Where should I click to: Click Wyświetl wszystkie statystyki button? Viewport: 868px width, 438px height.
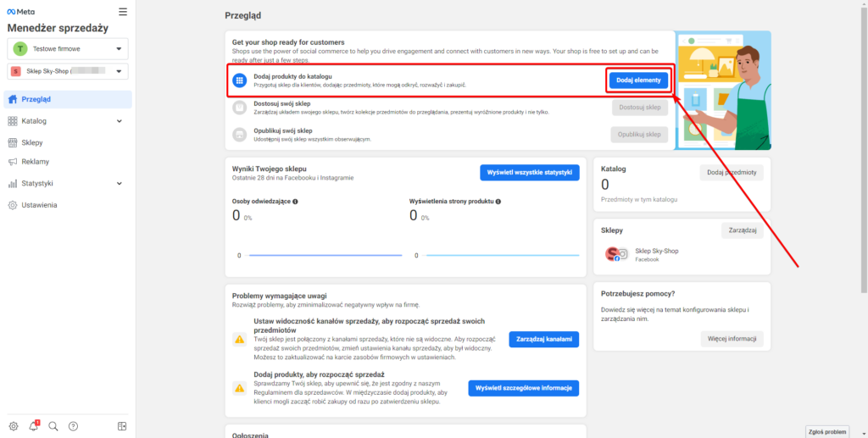(x=529, y=173)
